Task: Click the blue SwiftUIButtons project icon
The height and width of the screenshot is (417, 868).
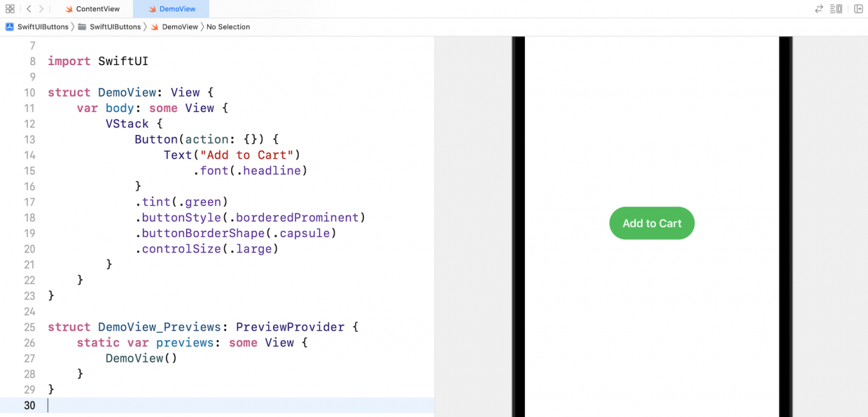Action: tap(10, 27)
